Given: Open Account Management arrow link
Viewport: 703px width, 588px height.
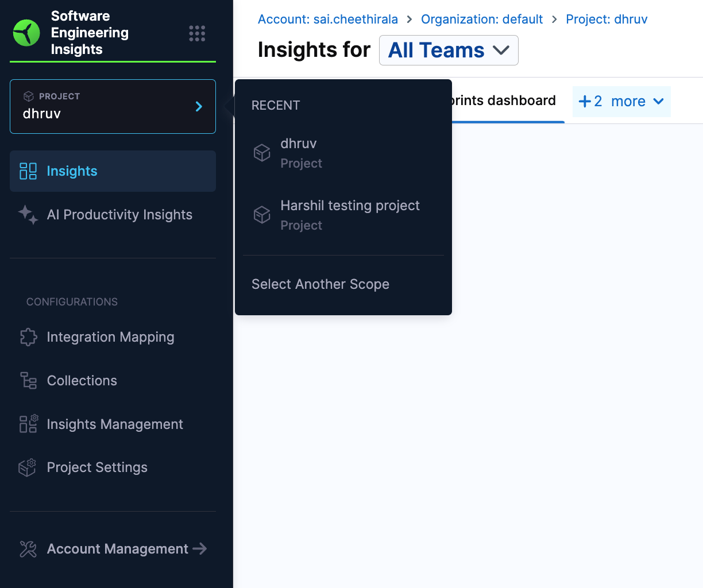Looking at the screenshot, I should (x=199, y=549).
